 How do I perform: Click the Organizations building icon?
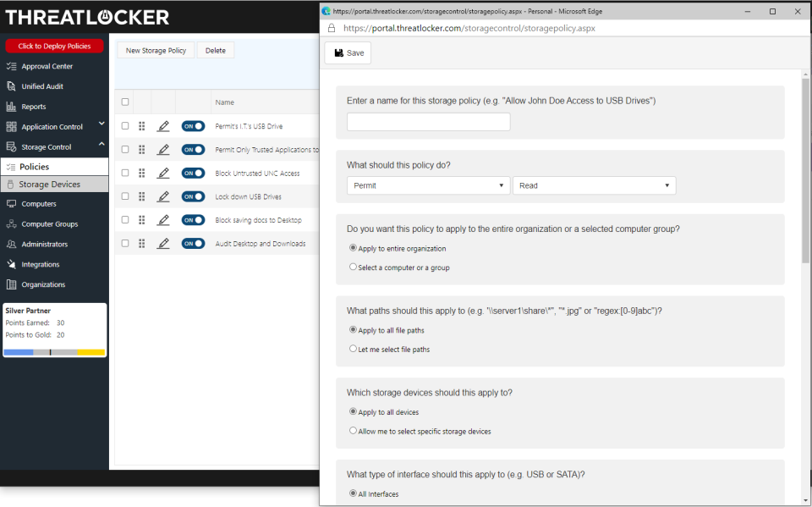11,284
